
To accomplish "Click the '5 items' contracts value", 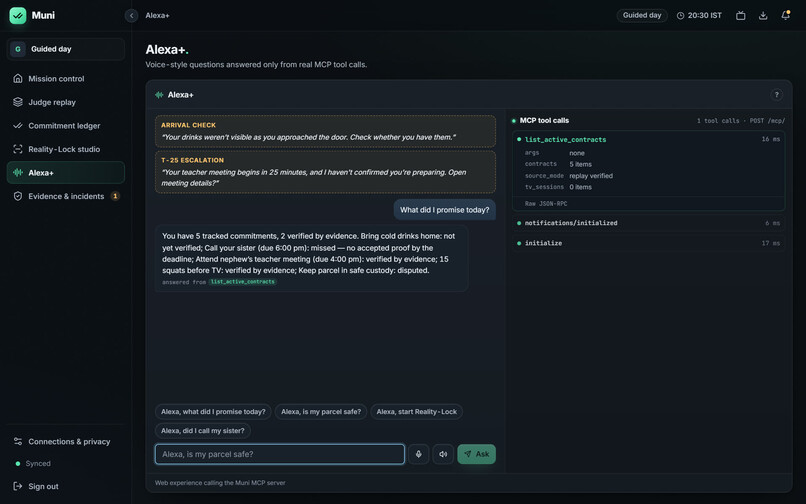I will click(x=580, y=164).
